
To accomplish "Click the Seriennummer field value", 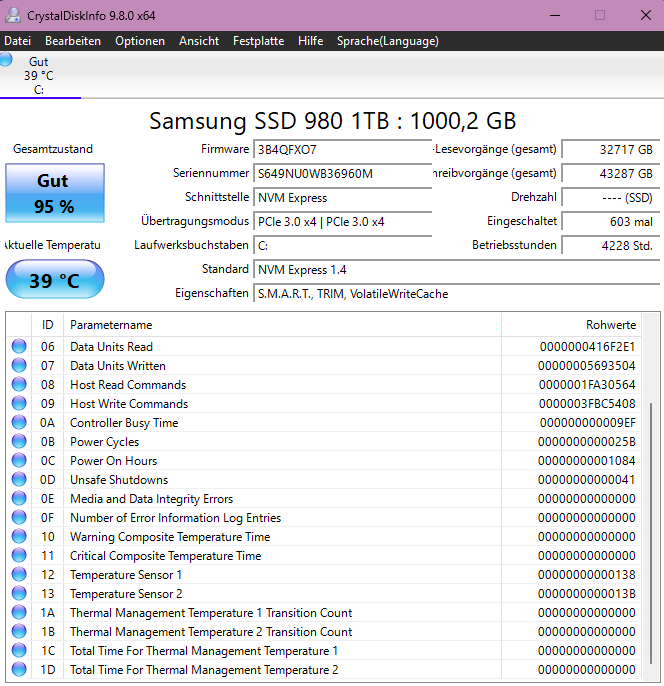I will click(x=342, y=174).
